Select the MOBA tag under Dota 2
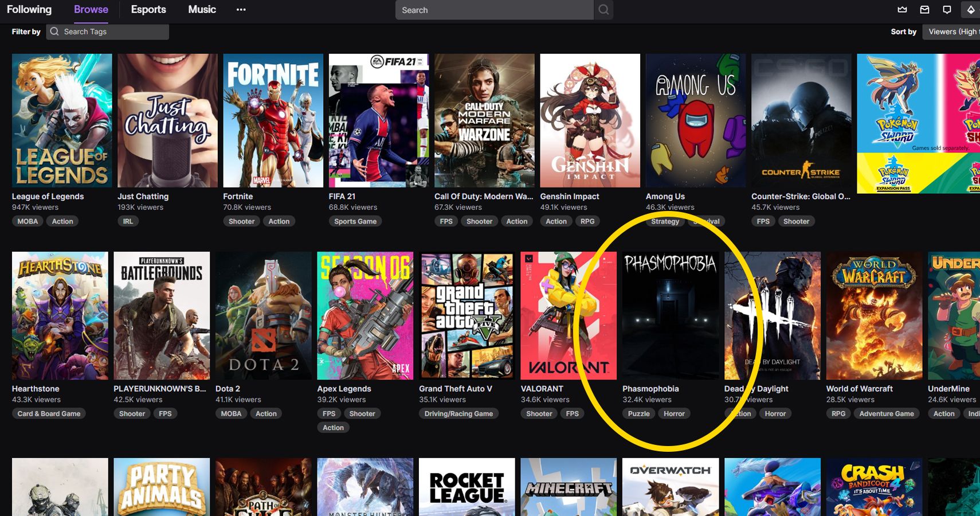The width and height of the screenshot is (980, 516). click(x=231, y=413)
